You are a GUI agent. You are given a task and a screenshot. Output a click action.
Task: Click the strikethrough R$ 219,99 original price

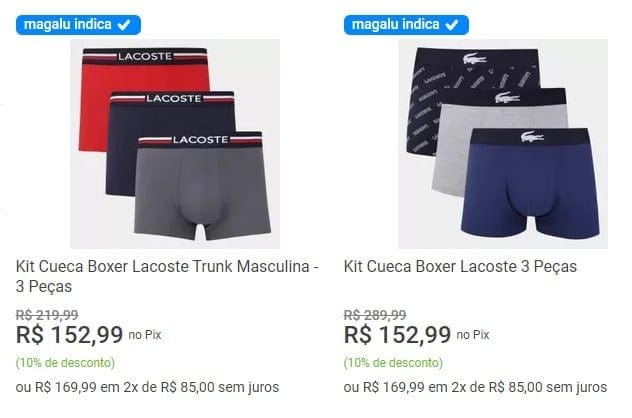[x=47, y=315]
